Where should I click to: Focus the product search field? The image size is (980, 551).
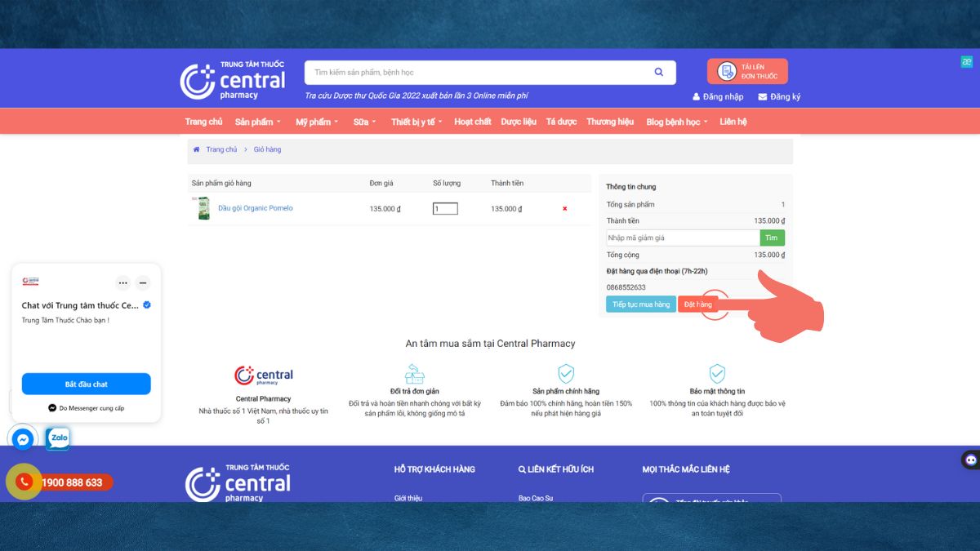tap(490, 72)
